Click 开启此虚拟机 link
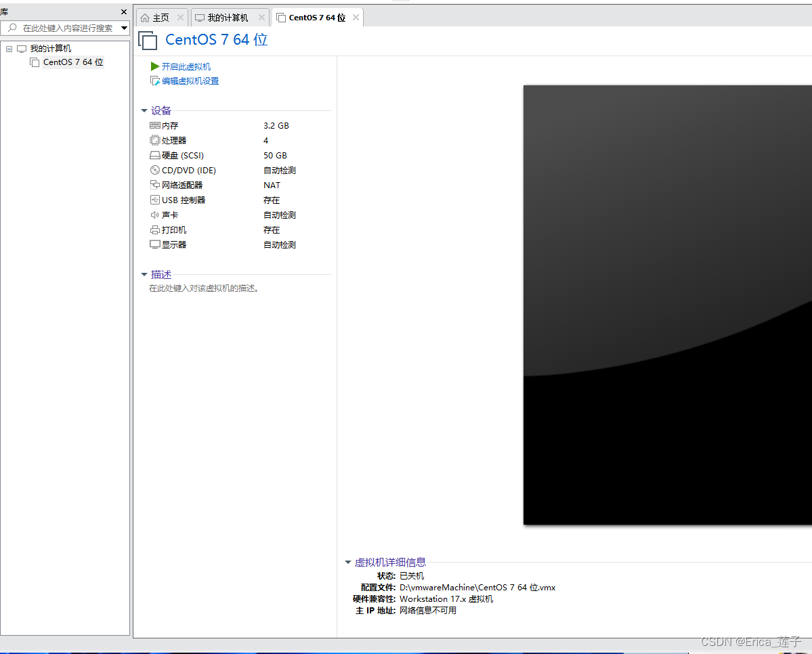 [x=186, y=66]
